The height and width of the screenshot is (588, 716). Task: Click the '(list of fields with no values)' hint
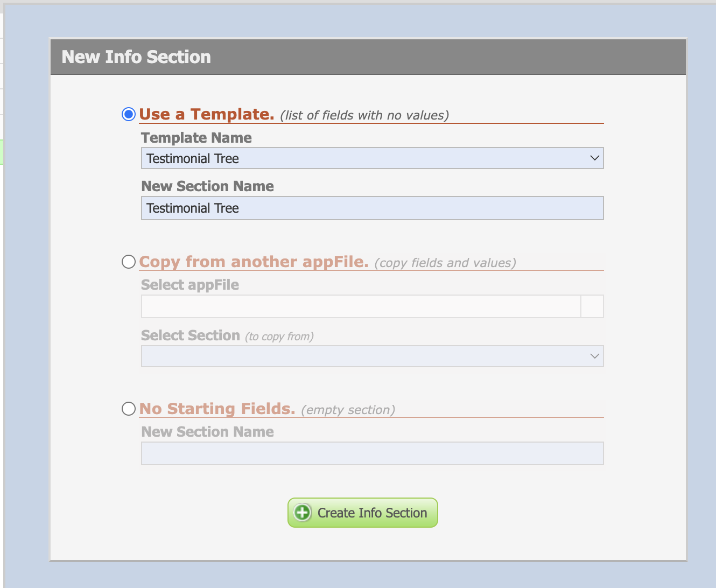coord(364,115)
